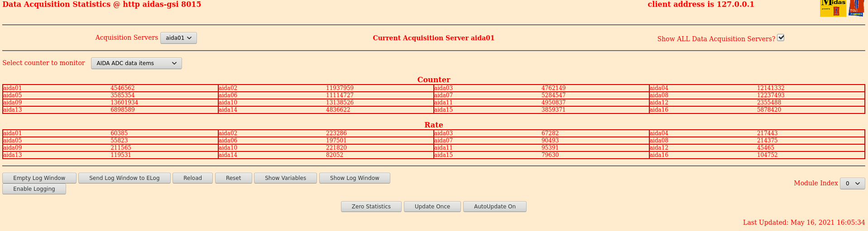Click client address is 127.0.0.1 text

pyautogui.click(x=701, y=5)
